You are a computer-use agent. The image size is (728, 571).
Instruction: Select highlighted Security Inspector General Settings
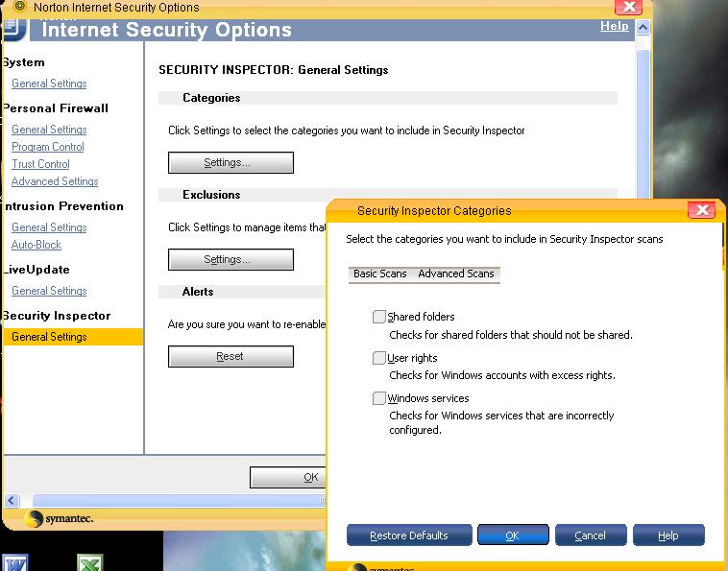point(73,337)
